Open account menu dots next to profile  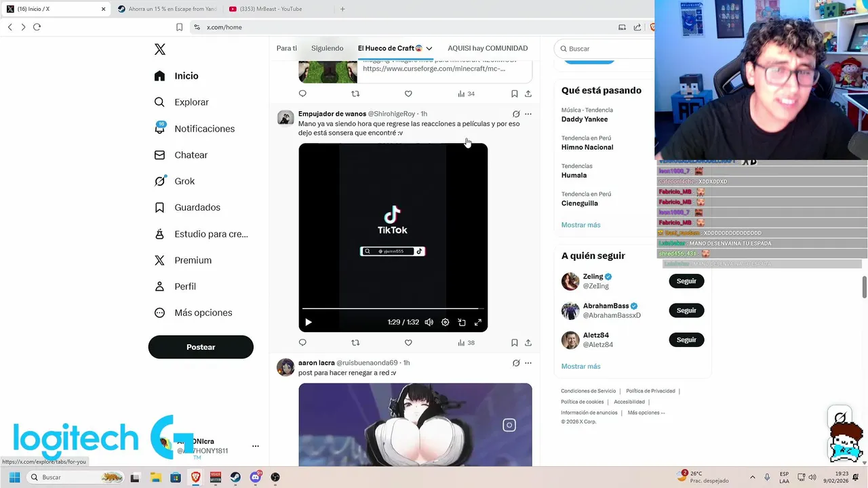coord(256,446)
